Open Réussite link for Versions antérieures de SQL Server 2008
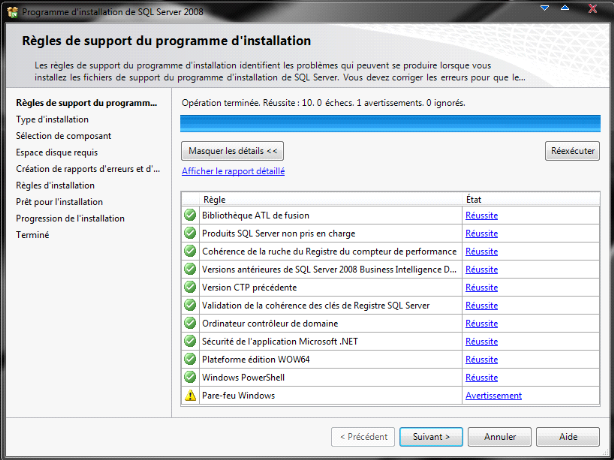 pos(482,269)
